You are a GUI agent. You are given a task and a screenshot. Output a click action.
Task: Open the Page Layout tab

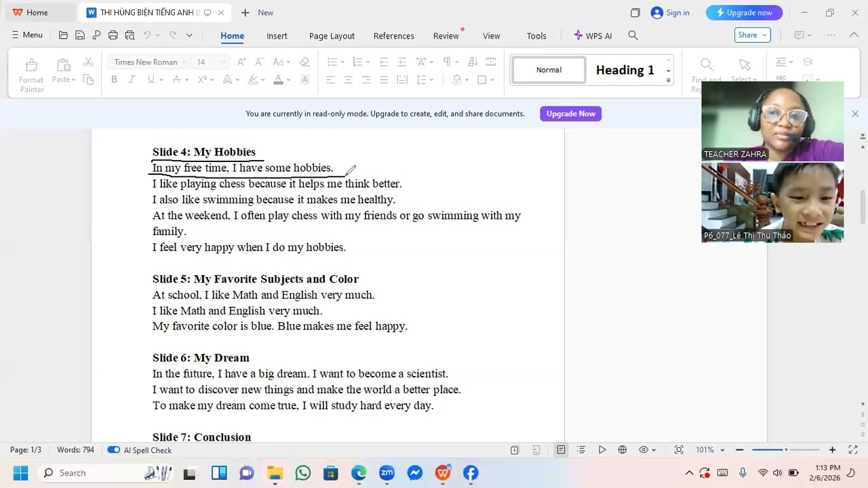[x=332, y=36]
